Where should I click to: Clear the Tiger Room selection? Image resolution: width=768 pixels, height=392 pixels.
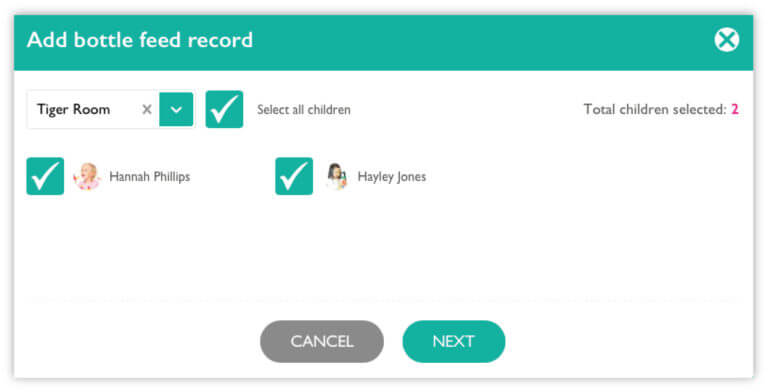pyautogui.click(x=146, y=109)
